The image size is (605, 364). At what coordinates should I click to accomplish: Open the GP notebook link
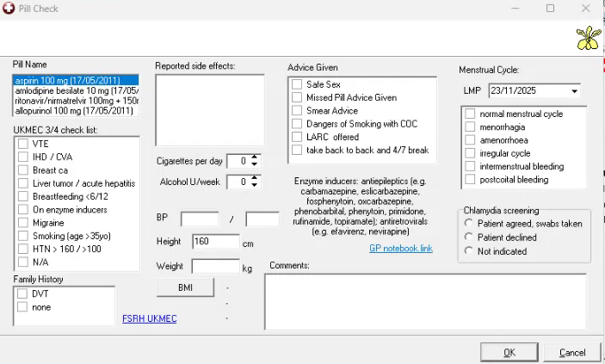click(400, 249)
